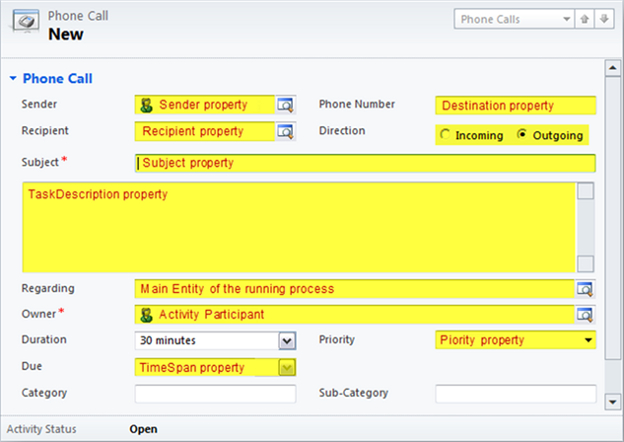Collapse the Phone Call section
Screen dimensions: 624x442
coord(13,78)
